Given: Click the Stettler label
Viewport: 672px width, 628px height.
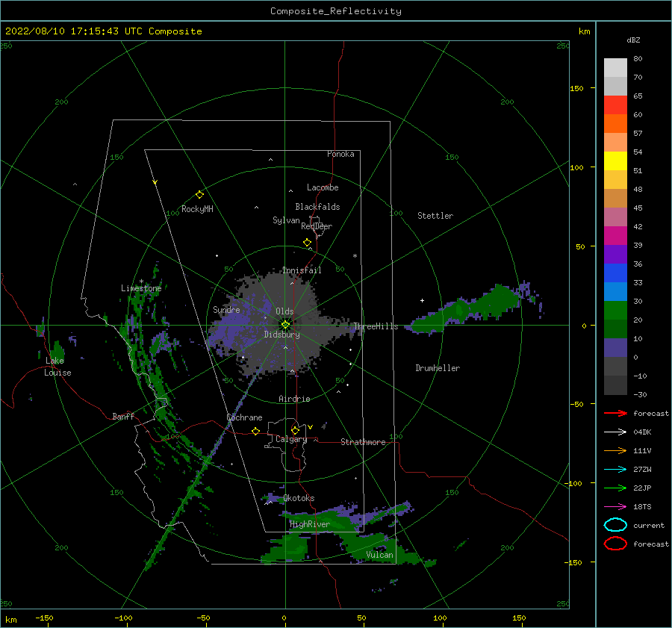Looking at the screenshot, I should [x=435, y=216].
